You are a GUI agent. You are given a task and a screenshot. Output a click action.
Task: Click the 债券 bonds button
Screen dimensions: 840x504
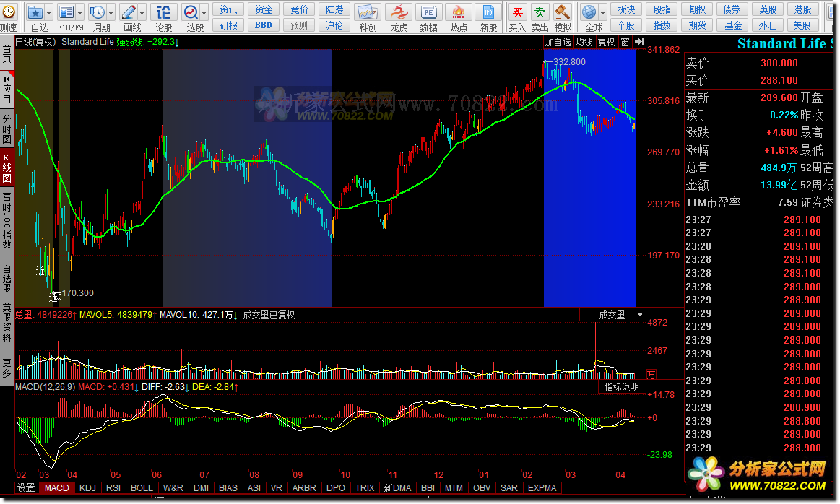732,9
